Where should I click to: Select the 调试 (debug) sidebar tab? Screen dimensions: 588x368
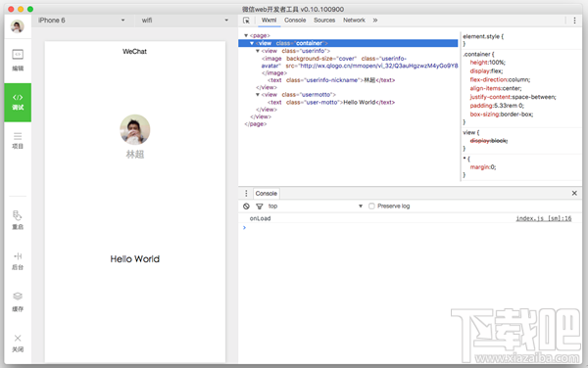coord(18,102)
